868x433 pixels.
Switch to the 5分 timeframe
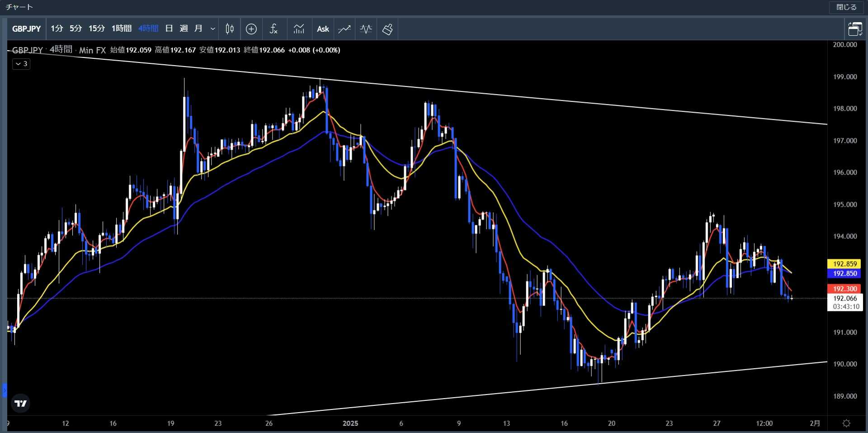click(x=75, y=29)
